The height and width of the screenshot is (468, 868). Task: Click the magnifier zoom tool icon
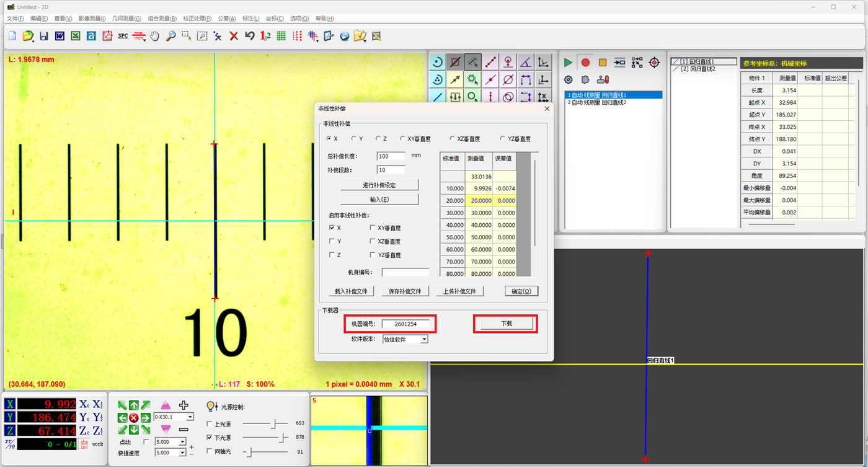170,36
